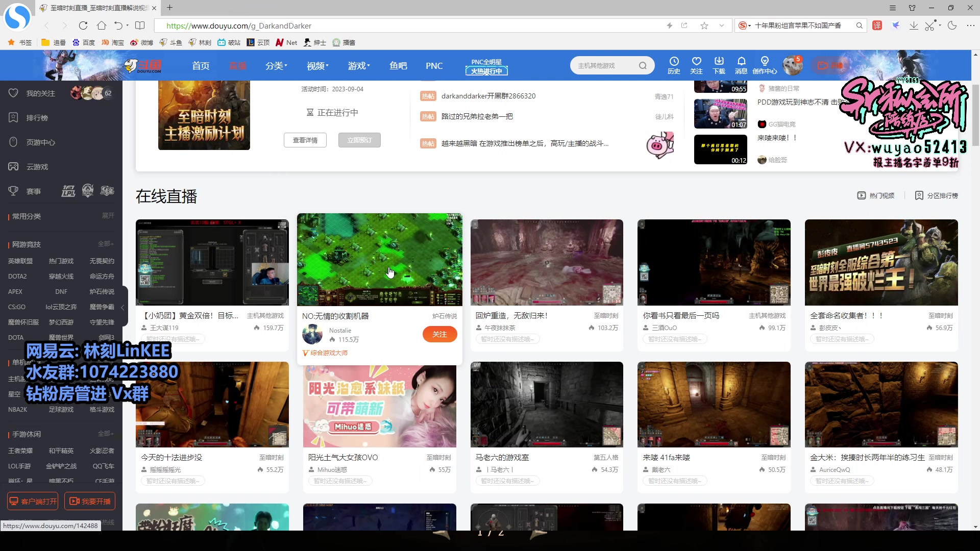
Task: Click 查看详情 button
Action: pos(305,140)
